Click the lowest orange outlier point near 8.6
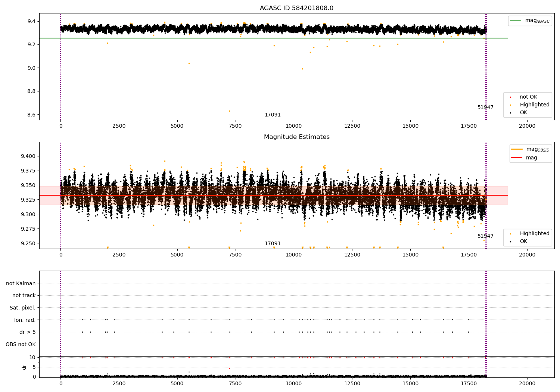Image resolution: width=560 pixels, height=392 pixels. click(229, 111)
